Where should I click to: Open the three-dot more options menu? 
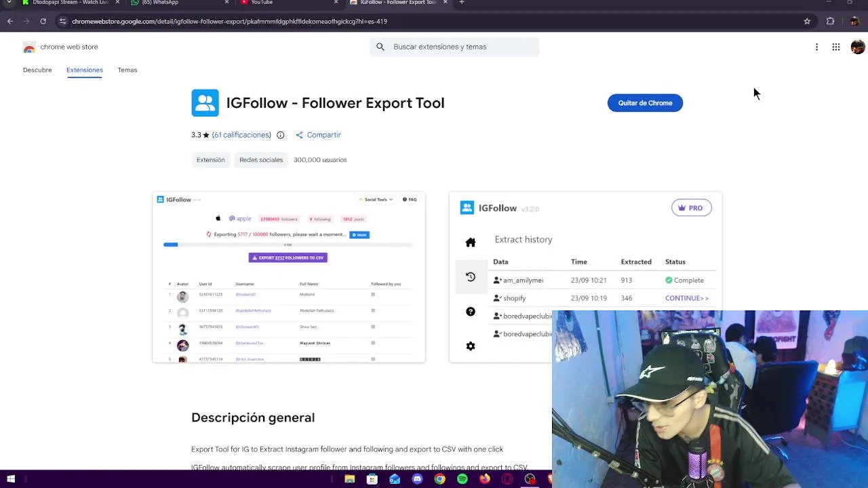click(816, 47)
